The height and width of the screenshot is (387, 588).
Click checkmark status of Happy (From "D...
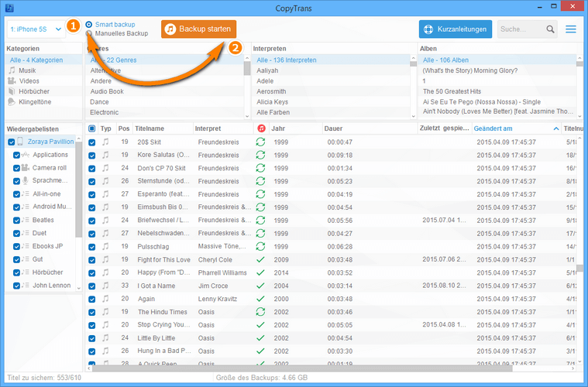coord(260,272)
